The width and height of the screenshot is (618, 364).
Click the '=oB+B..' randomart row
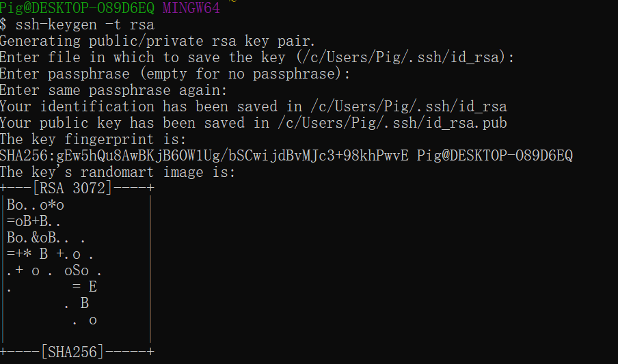point(36,221)
